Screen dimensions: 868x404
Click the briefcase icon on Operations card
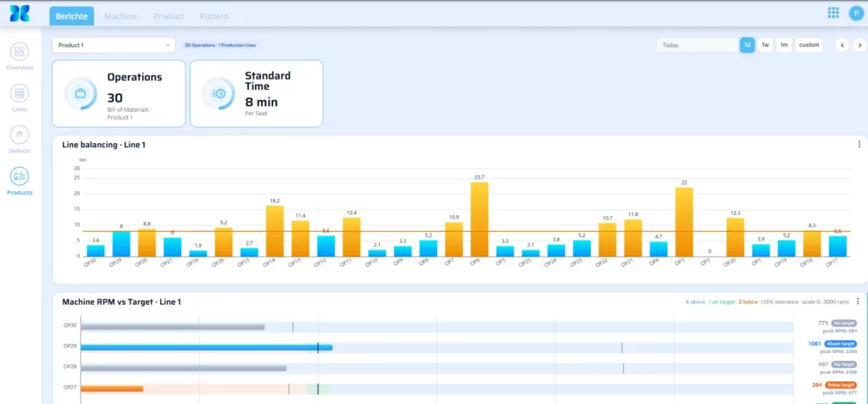coord(81,93)
